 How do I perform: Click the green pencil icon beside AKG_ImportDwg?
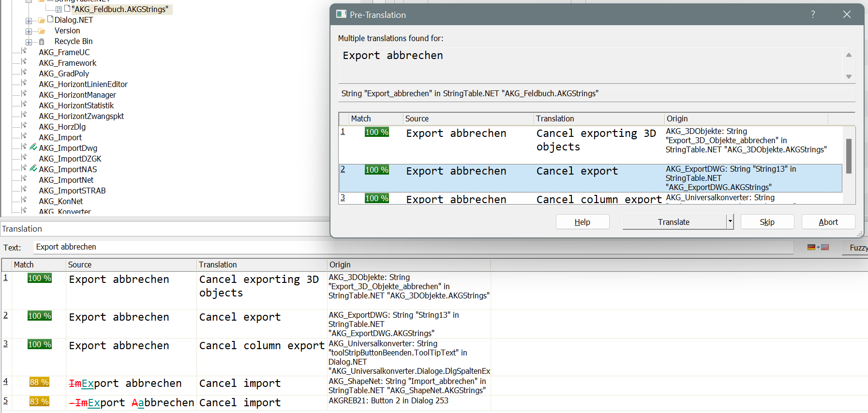pos(33,147)
